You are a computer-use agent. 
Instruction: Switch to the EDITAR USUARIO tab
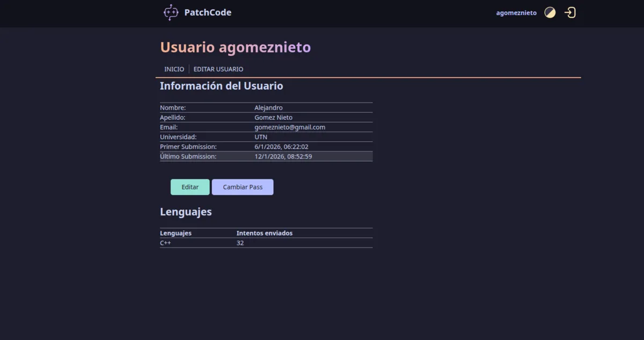(218, 69)
